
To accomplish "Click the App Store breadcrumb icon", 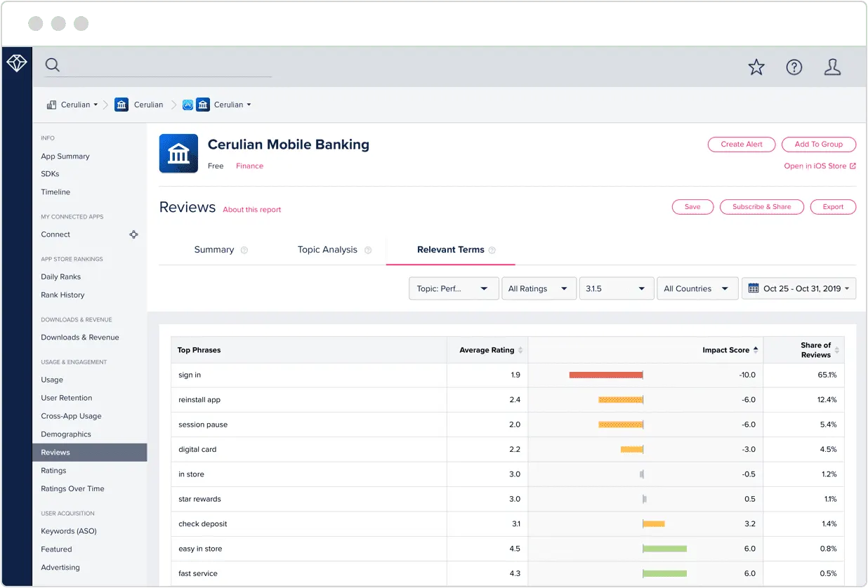I will click(188, 105).
